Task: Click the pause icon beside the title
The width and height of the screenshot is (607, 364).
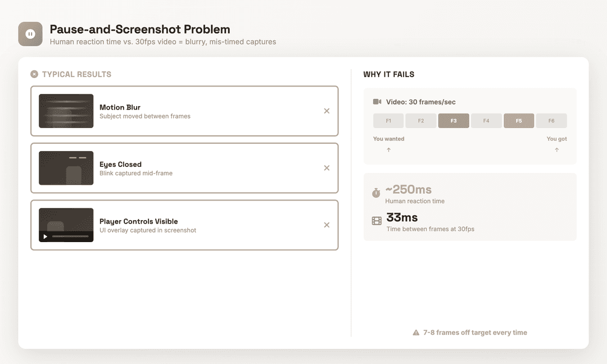Action: pos(30,34)
